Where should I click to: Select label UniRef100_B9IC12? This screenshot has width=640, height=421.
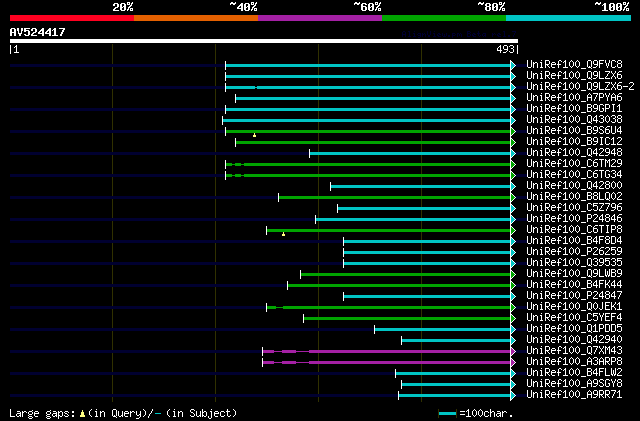(x=574, y=141)
